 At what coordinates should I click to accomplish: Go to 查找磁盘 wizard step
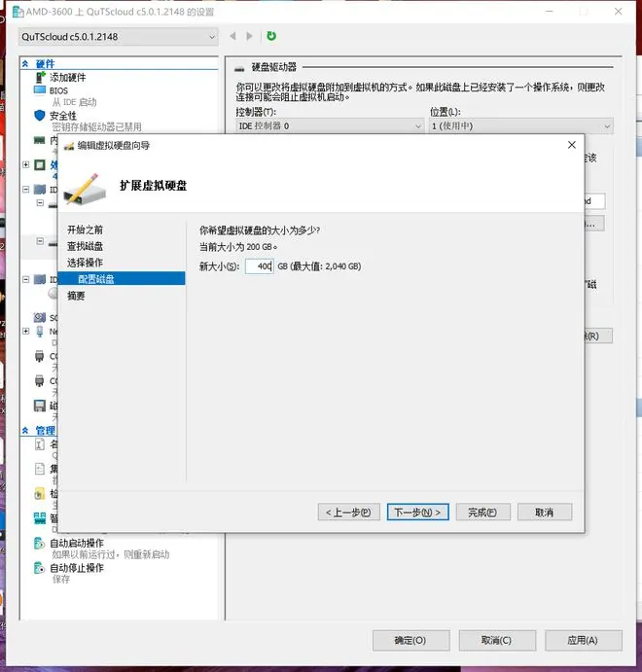85,246
